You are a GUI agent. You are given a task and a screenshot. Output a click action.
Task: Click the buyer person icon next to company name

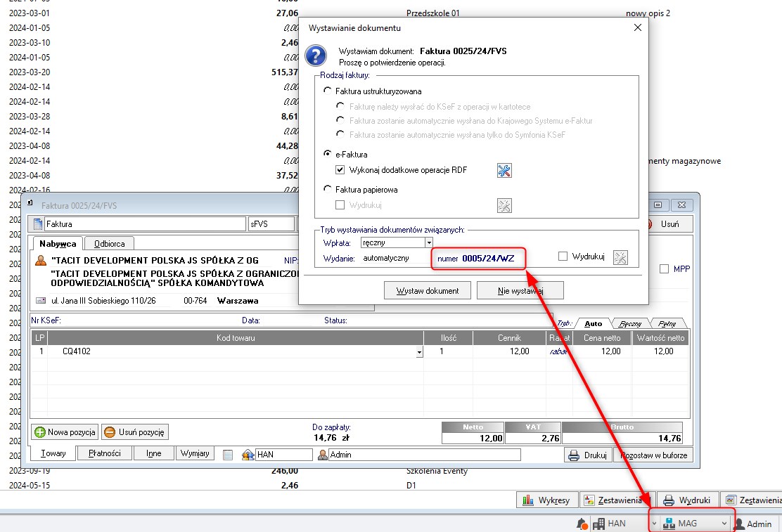coord(40,261)
